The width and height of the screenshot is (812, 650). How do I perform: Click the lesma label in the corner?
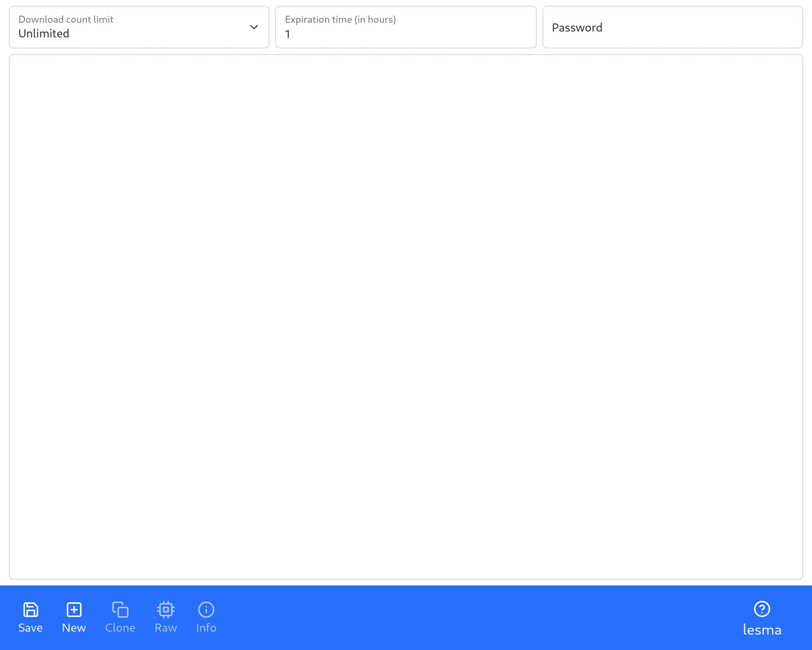point(762,629)
